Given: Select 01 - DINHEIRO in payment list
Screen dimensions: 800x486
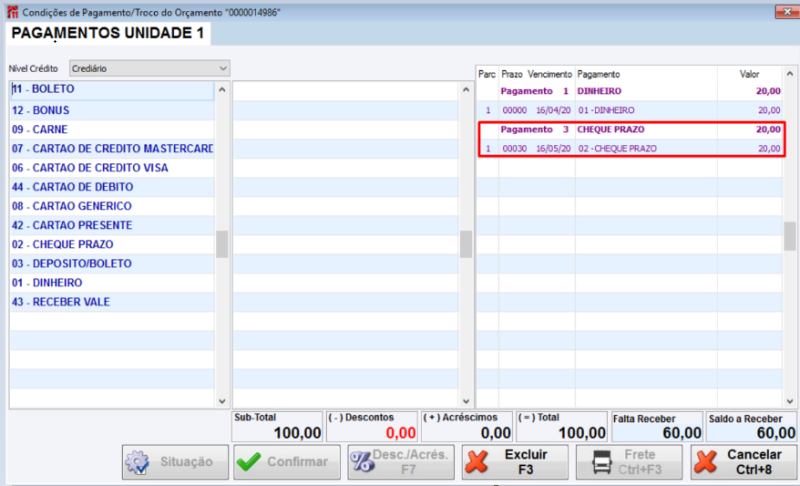Looking at the screenshot, I should (x=112, y=283).
